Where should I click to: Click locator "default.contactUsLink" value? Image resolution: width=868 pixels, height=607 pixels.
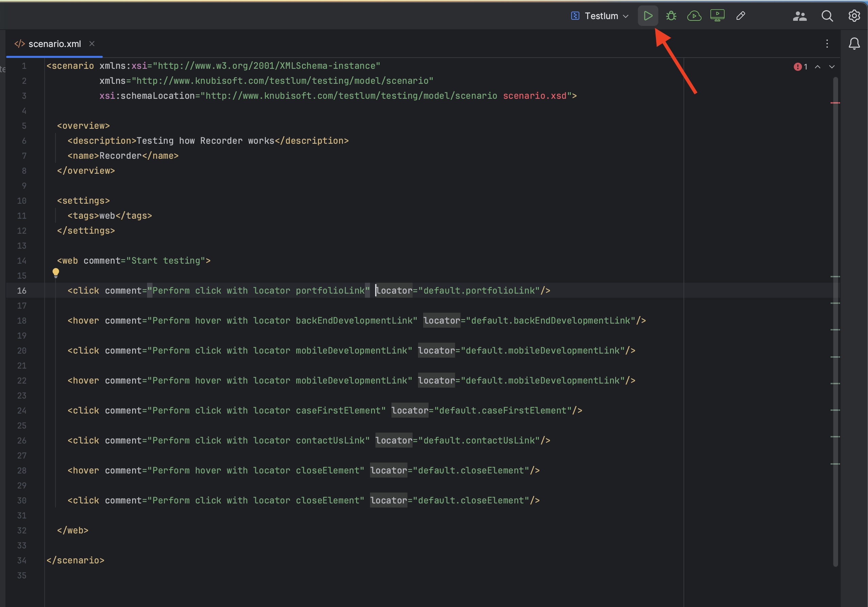[x=479, y=440]
